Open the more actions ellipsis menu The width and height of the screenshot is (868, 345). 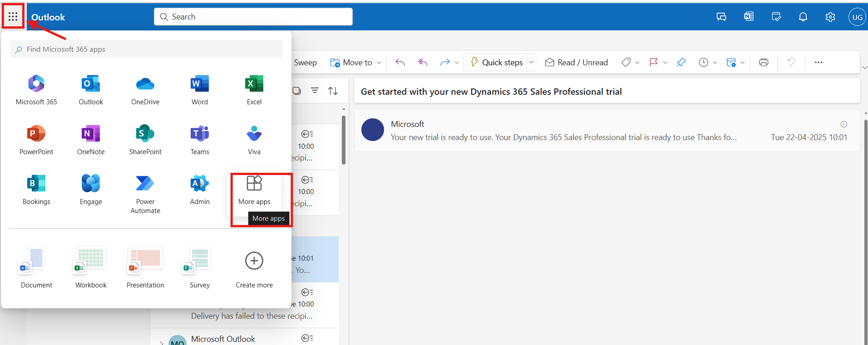click(818, 63)
